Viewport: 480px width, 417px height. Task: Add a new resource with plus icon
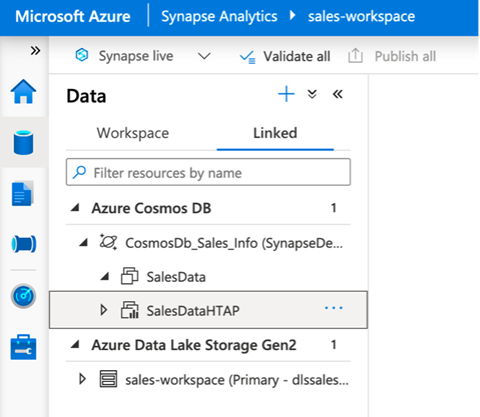(x=286, y=94)
